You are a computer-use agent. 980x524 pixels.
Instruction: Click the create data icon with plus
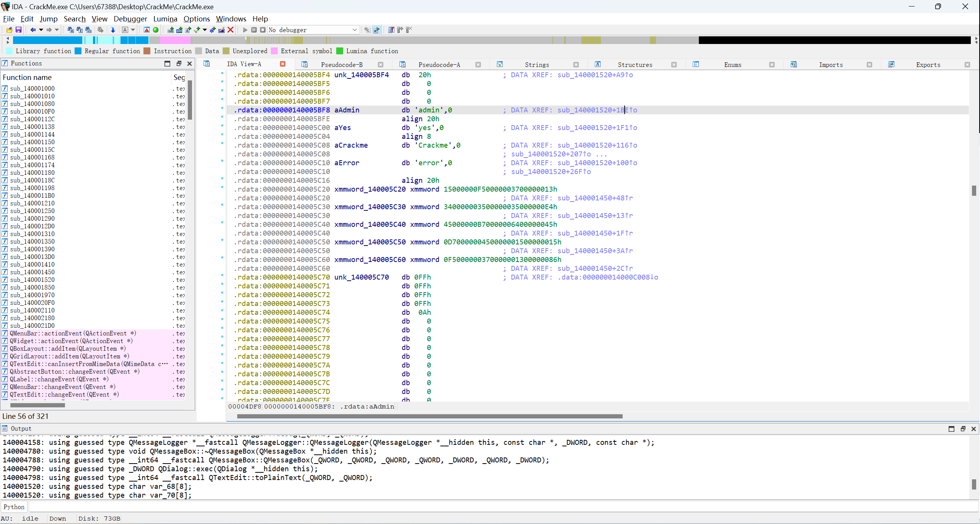pyautogui.click(x=179, y=30)
